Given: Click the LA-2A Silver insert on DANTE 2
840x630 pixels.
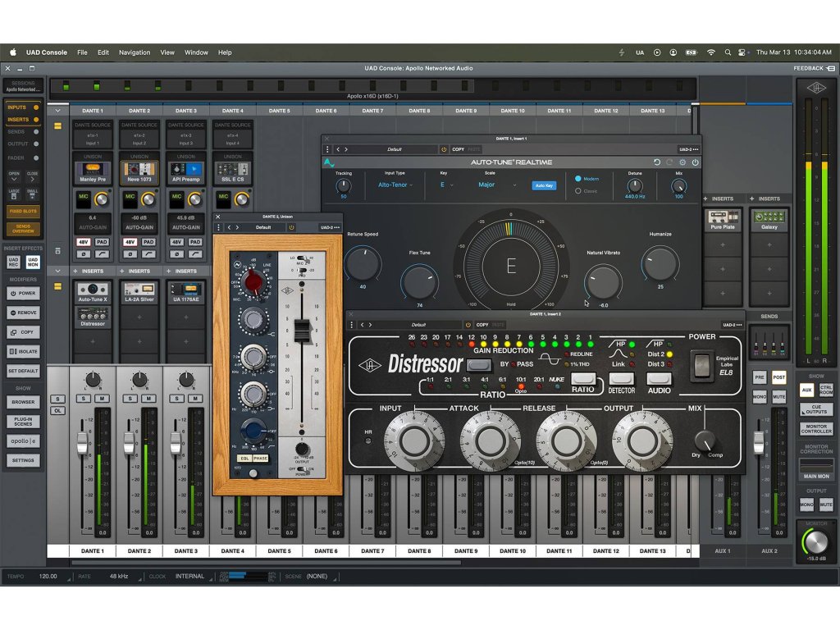Looking at the screenshot, I should pos(139,292).
